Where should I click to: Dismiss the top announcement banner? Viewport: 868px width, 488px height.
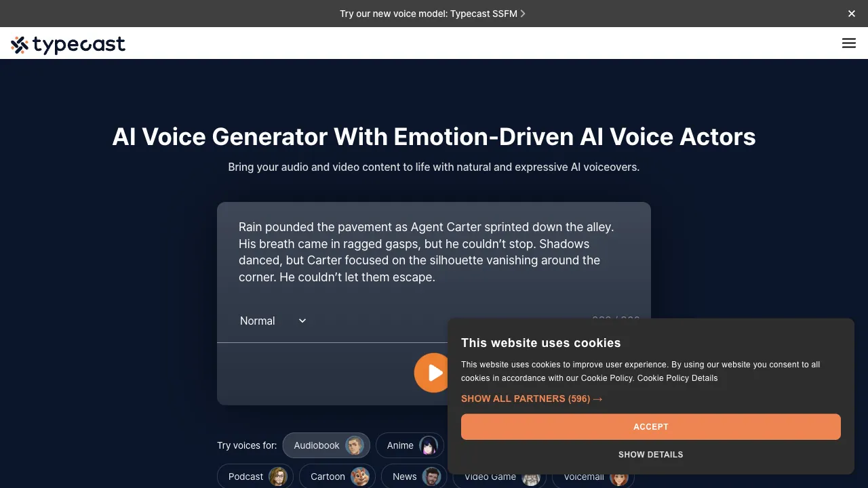[852, 14]
